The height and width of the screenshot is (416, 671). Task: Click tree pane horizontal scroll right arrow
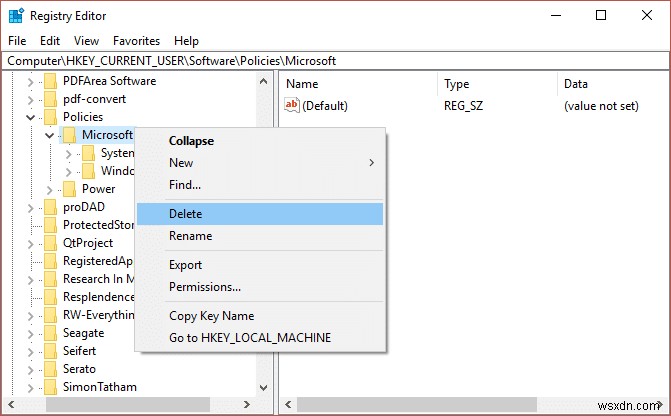tap(246, 404)
